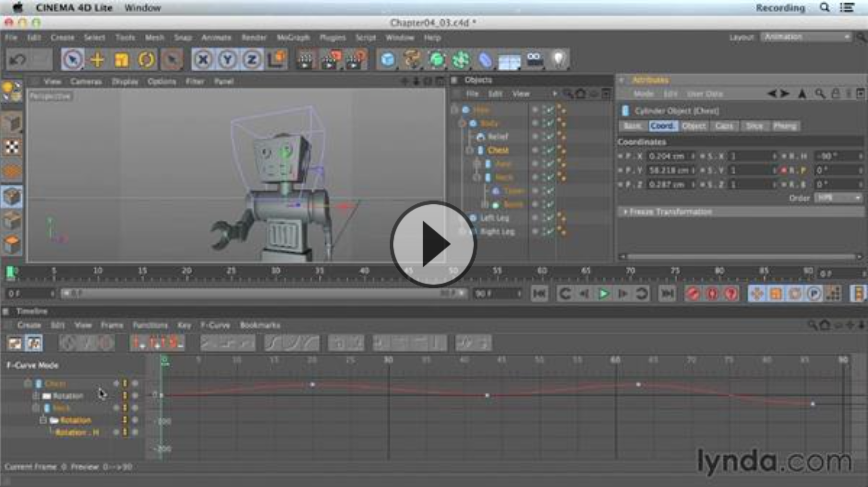Open the MoGraph menu
This screenshot has width=868, height=487.
click(293, 37)
